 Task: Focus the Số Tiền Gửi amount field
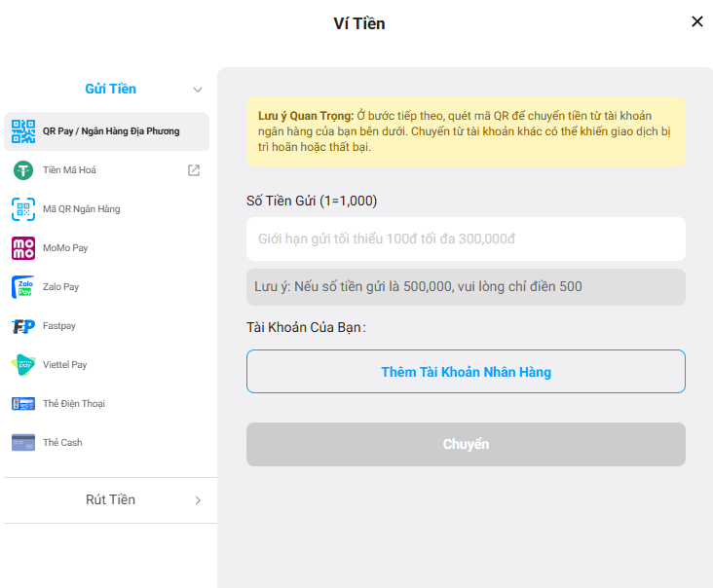466,239
